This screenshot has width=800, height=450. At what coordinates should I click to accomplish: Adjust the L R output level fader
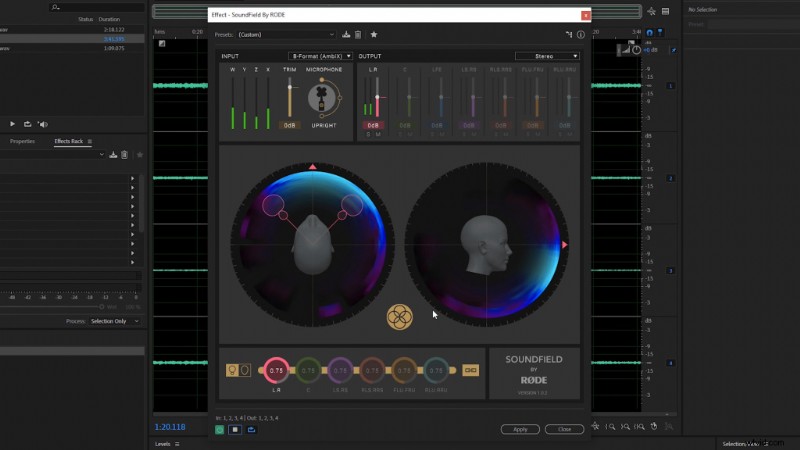click(x=378, y=97)
